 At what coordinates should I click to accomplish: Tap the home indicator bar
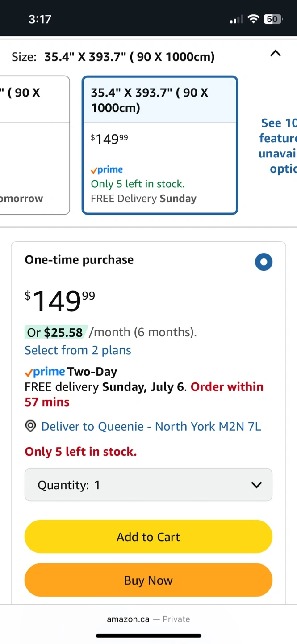click(x=148, y=636)
